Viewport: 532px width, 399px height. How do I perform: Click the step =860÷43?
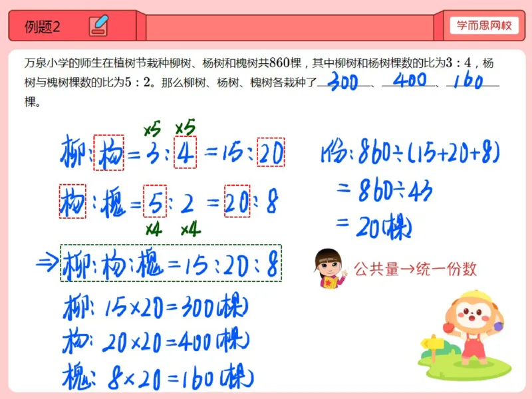point(385,190)
